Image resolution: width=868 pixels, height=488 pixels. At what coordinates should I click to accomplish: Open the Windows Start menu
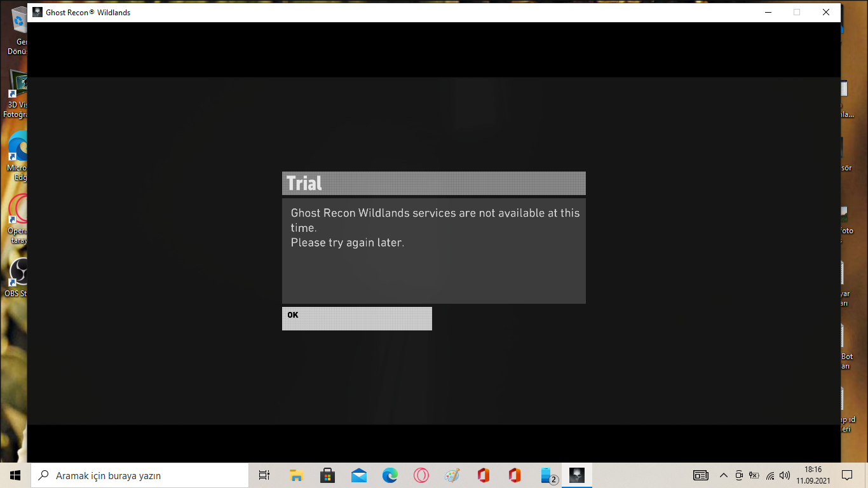pyautogui.click(x=15, y=475)
